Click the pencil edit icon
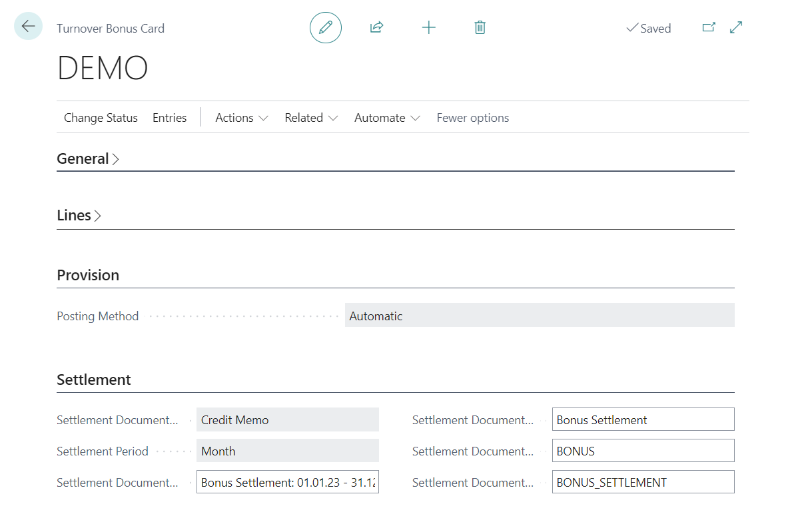Image resolution: width=806 pixels, height=532 pixels. (325, 27)
